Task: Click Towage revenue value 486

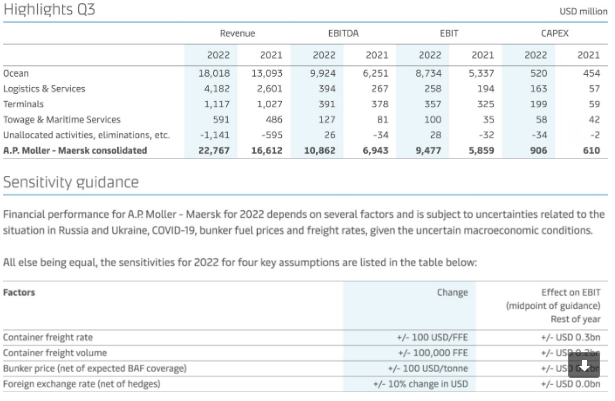Action: (274, 119)
